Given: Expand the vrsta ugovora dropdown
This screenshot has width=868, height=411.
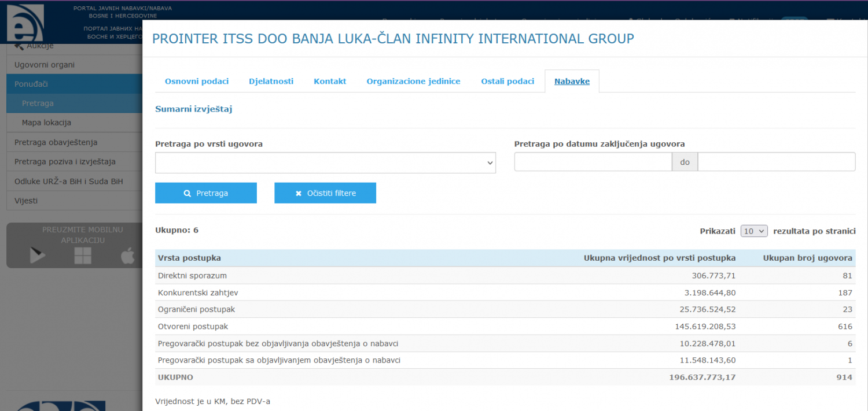Looking at the screenshot, I should (x=325, y=162).
